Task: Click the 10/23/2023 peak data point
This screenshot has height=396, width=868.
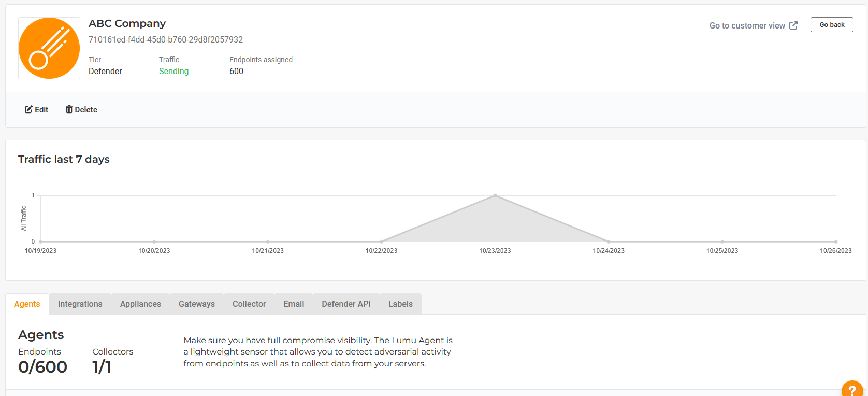Action: click(x=495, y=195)
